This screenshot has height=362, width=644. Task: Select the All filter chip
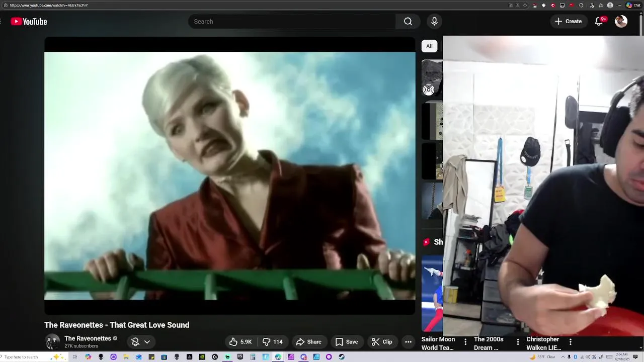point(429,46)
